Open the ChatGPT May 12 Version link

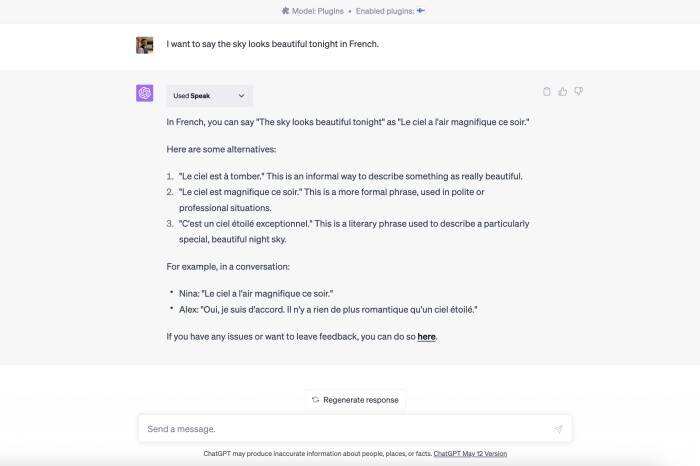click(470, 454)
